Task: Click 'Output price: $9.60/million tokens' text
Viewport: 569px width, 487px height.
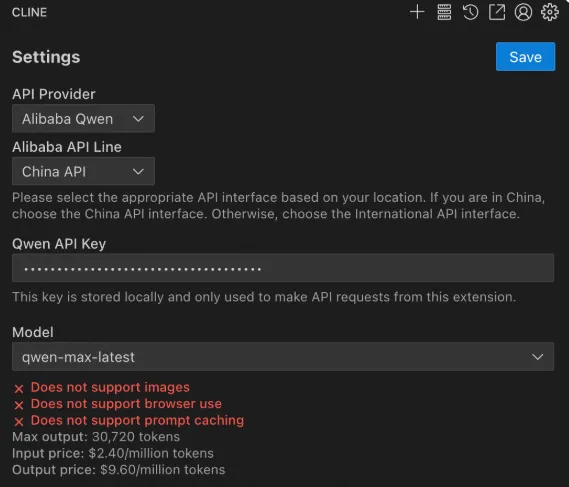Action: point(118,470)
